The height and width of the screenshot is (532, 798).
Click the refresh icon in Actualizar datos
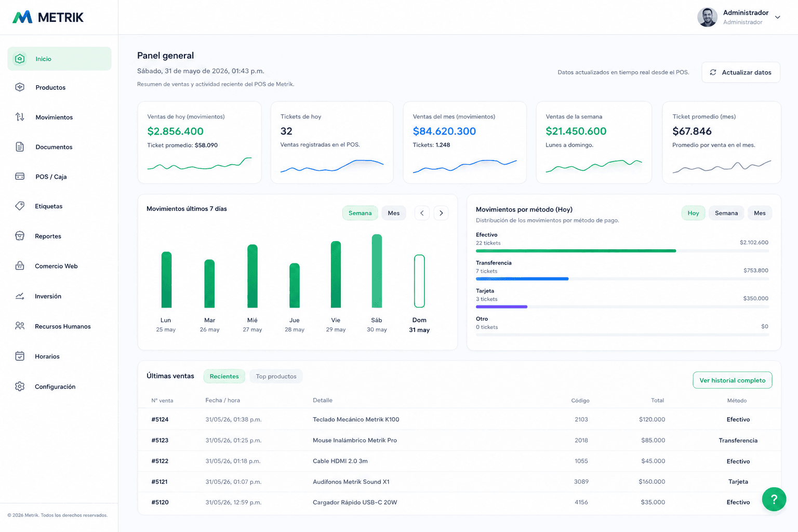click(713, 72)
